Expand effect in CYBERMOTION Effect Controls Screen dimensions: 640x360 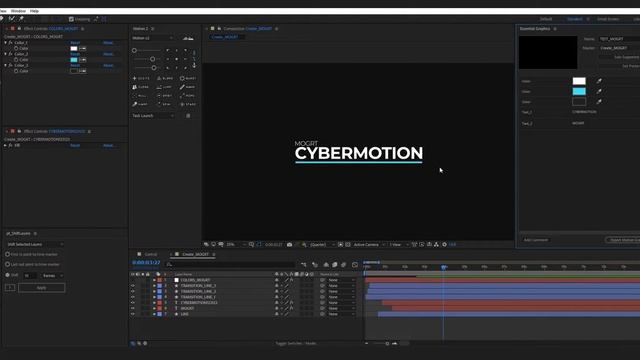(5, 145)
